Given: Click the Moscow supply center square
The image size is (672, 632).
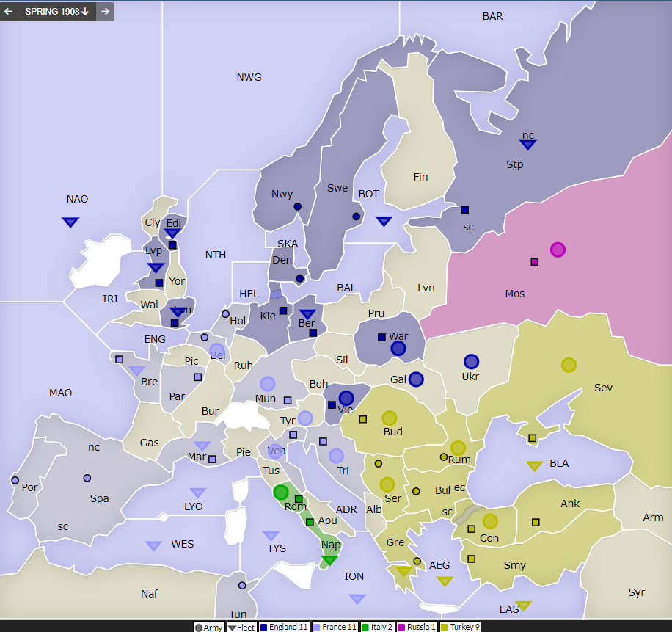Looking at the screenshot, I should 534,261.
